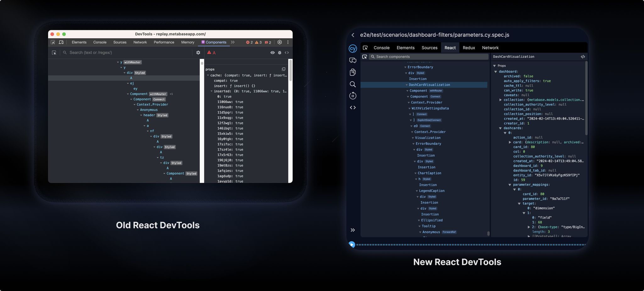The width and height of the screenshot is (644, 291).
Task: Copy props using icon beside props heading
Action: tap(283, 69)
